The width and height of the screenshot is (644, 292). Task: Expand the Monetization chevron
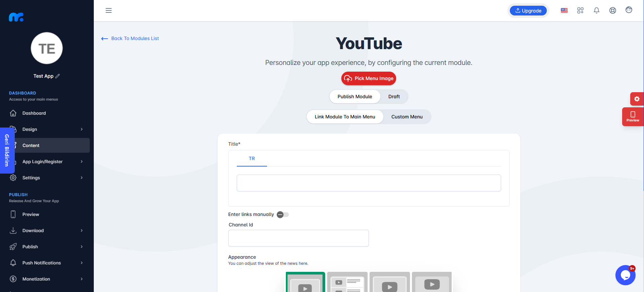(x=82, y=279)
